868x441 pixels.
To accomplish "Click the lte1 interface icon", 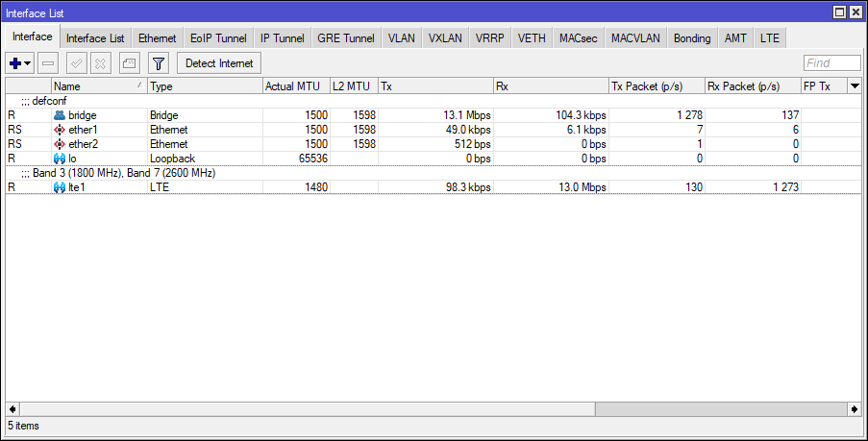I will pyautogui.click(x=60, y=187).
